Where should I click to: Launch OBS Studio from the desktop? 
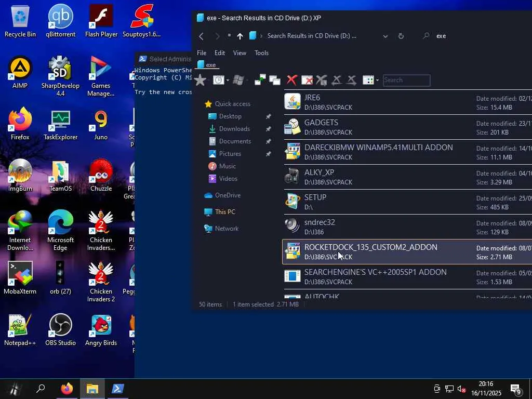[60, 329]
